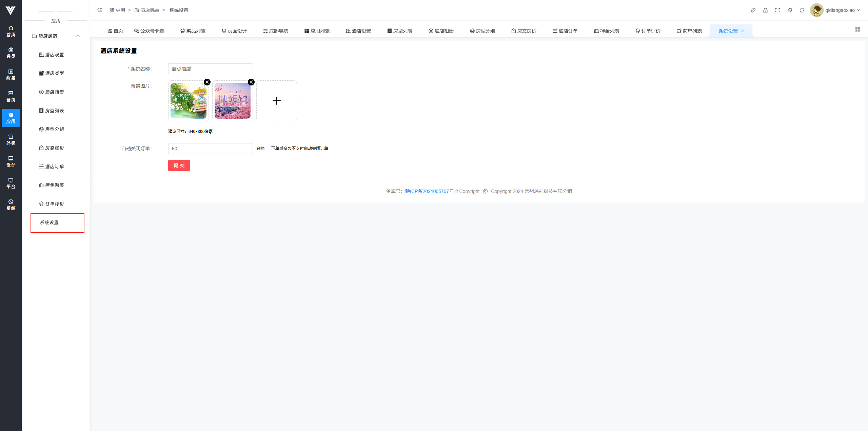Close the 系统设置 tab
This screenshot has width=868, height=431.
tap(743, 31)
